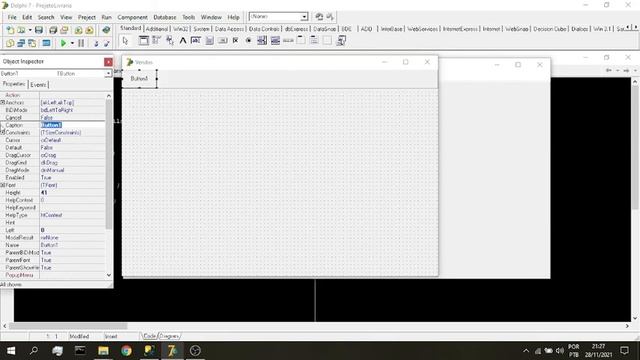
Task: Select the pointer arrow in component palette
Action: (125, 40)
